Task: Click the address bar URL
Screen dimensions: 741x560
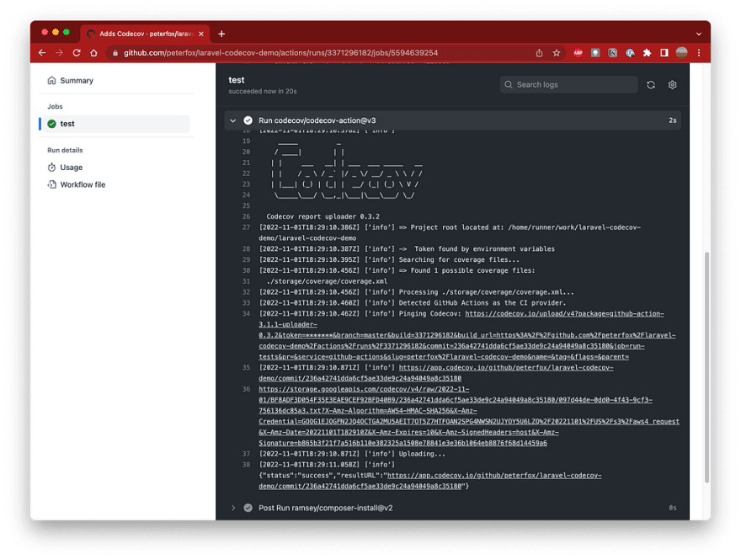Action: [280, 53]
